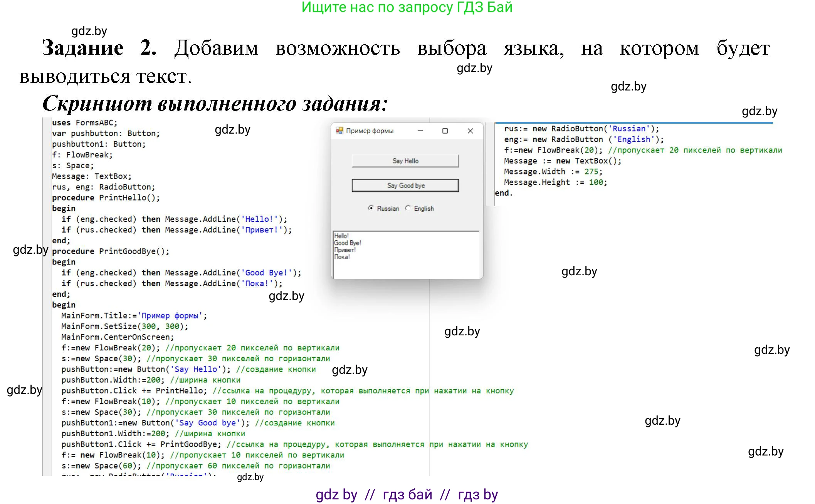Select the Russian radio button
The height and width of the screenshot is (504, 815).
pyautogui.click(x=371, y=208)
